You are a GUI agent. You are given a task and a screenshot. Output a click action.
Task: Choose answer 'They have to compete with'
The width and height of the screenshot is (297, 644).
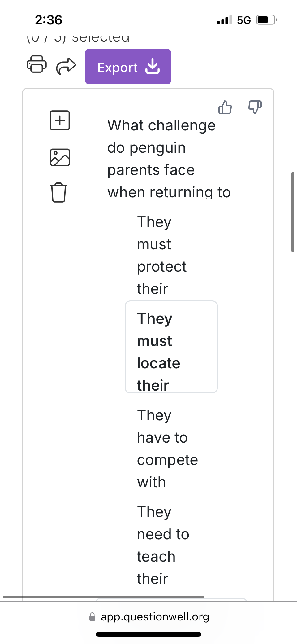coord(167,449)
